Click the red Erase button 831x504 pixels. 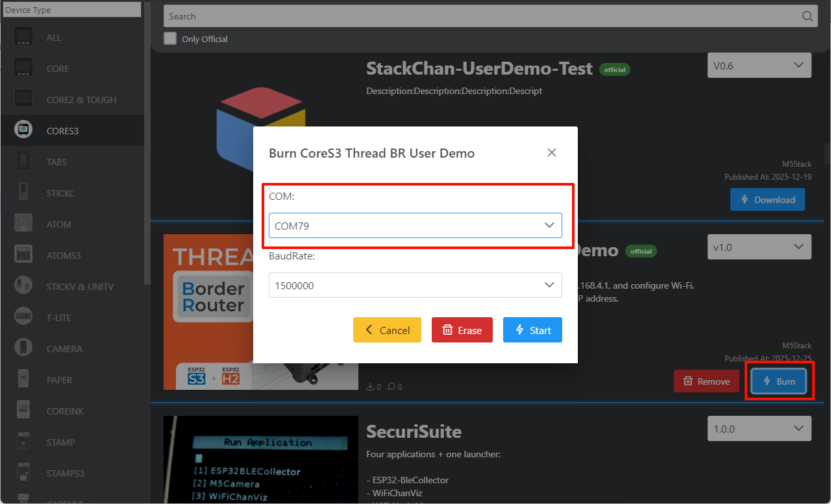click(462, 330)
